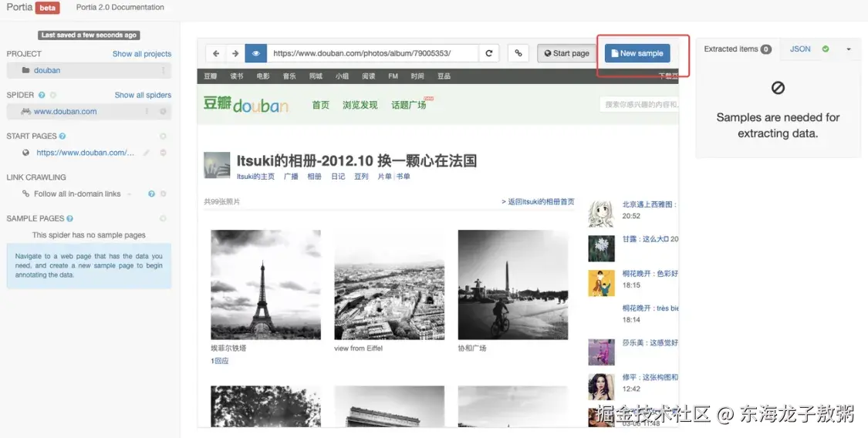Image resolution: width=868 pixels, height=438 pixels.
Task: Click the Start page button
Action: [x=566, y=54]
